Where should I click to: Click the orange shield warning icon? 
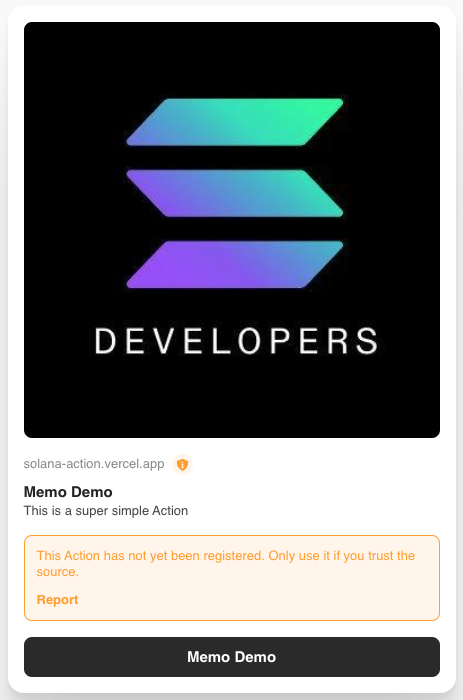182,464
